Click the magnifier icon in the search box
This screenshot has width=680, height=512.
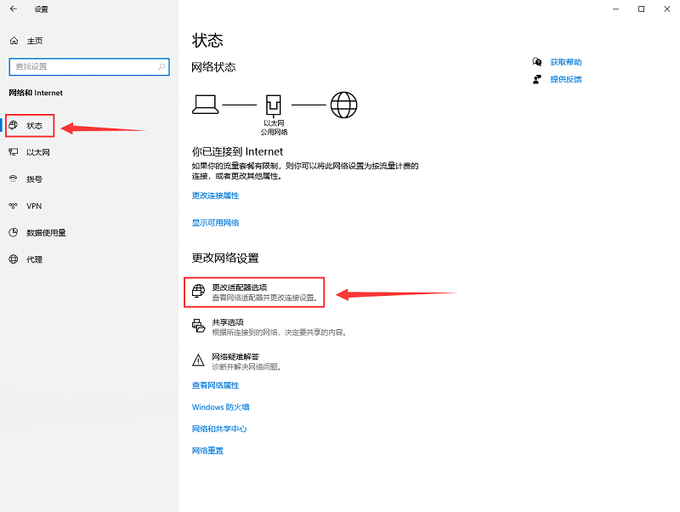pos(161,67)
